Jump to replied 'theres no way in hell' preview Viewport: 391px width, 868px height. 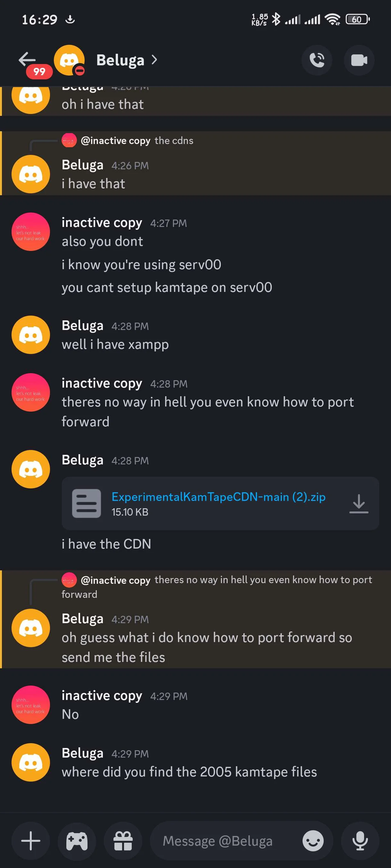[x=217, y=587]
